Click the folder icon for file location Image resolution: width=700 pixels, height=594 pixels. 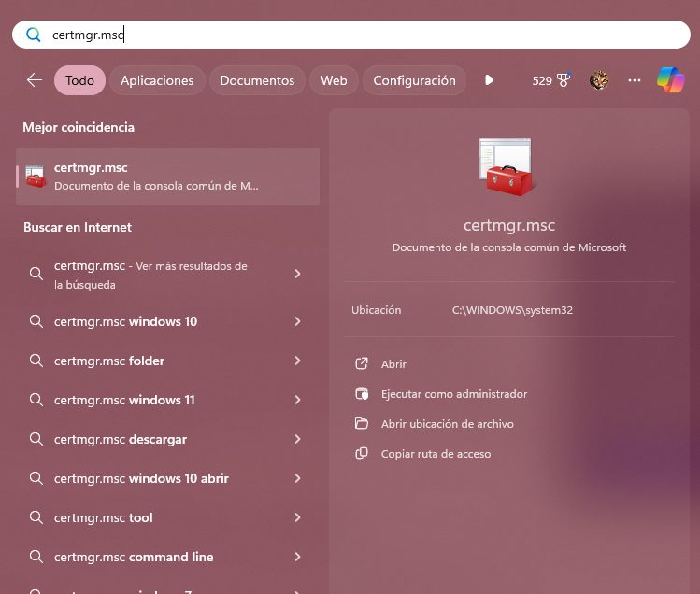click(x=362, y=423)
